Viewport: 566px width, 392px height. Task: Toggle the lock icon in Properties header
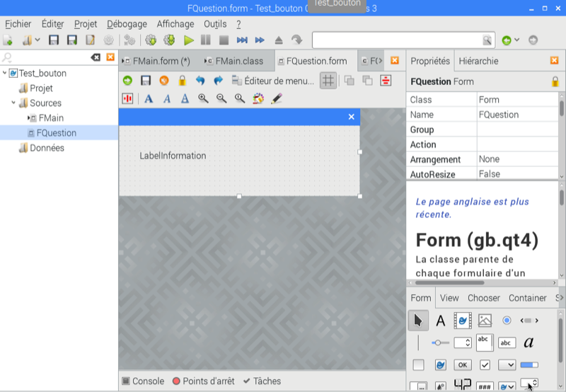[x=555, y=81]
